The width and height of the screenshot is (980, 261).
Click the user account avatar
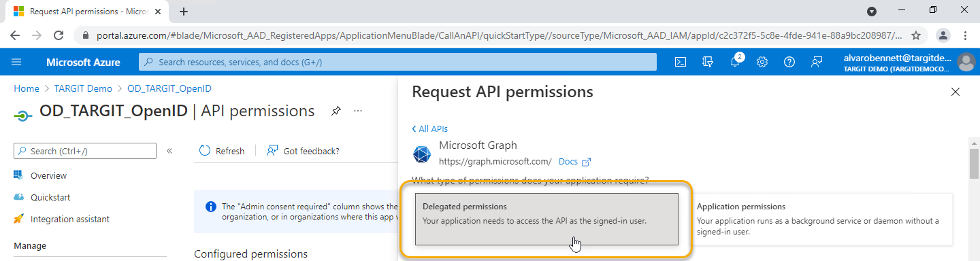click(x=966, y=62)
